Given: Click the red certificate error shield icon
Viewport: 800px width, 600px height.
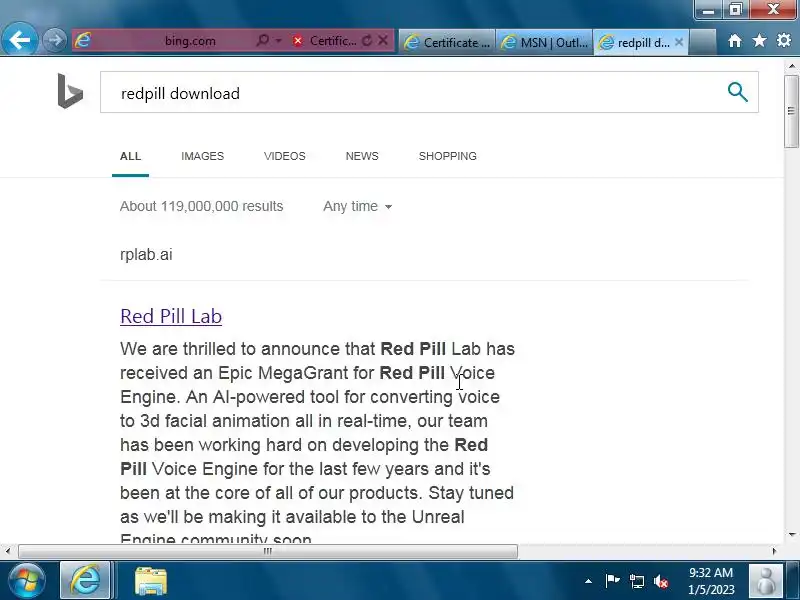Looking at the screenshot, I should [298, 40].
